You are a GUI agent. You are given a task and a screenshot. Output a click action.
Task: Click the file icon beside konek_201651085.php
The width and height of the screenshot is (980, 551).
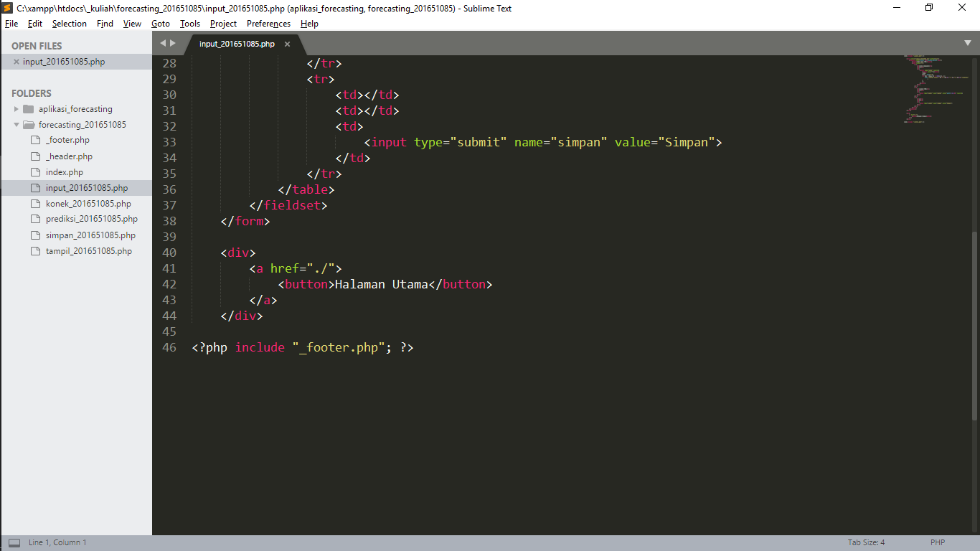click(x=35, y=203)
